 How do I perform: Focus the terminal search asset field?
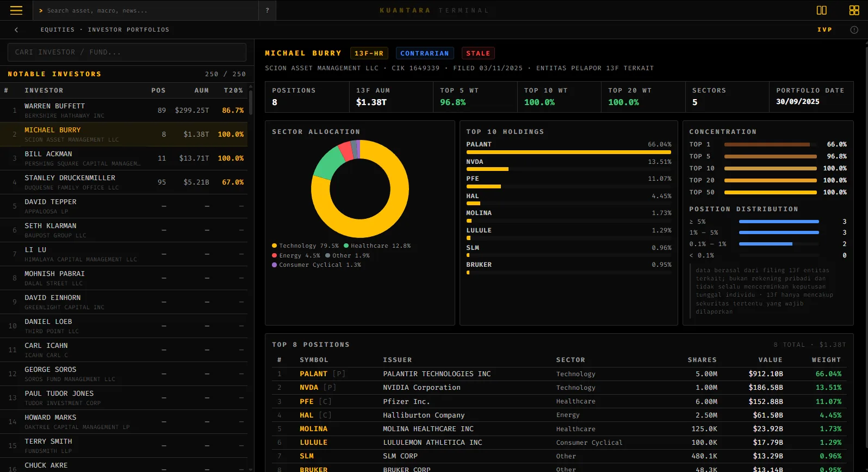[146, 10]
